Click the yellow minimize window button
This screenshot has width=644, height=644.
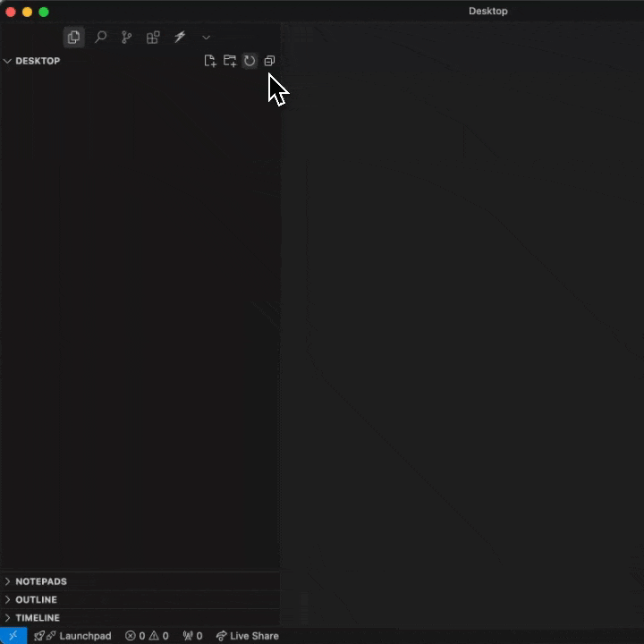[27, 12]
